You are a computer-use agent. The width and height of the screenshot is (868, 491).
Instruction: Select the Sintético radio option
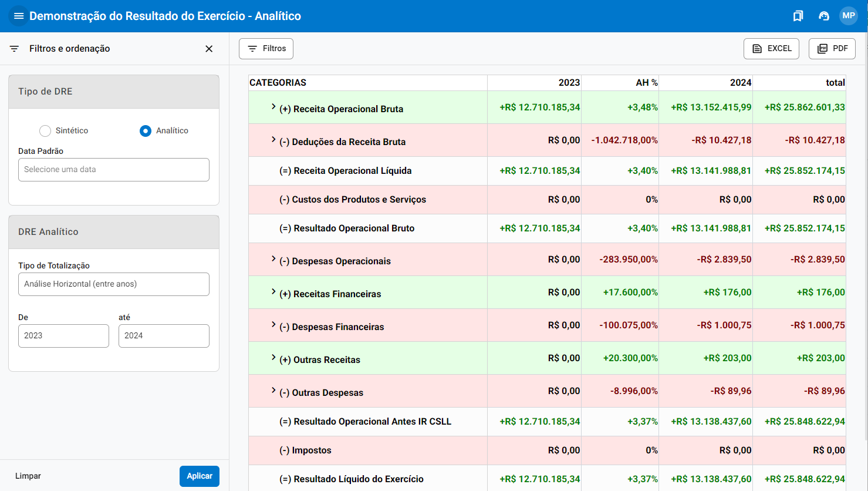coord(45,131)
